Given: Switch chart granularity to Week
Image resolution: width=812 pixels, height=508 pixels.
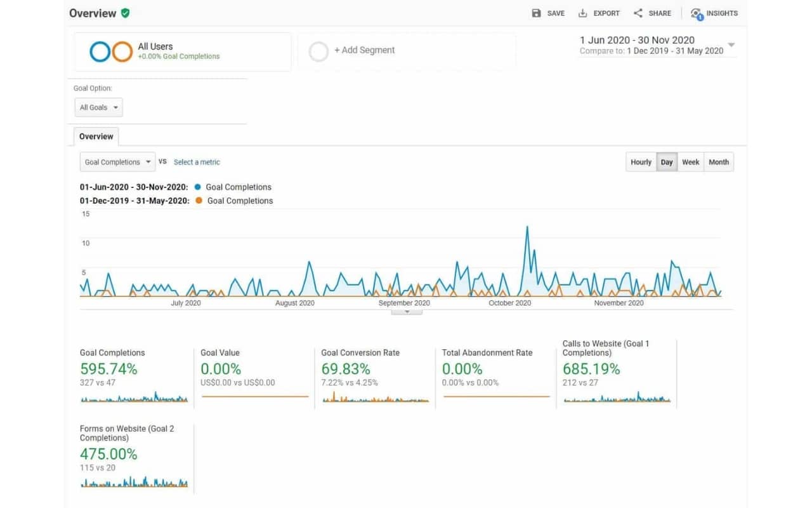Looking at the screenshot, I should point(690,162).
